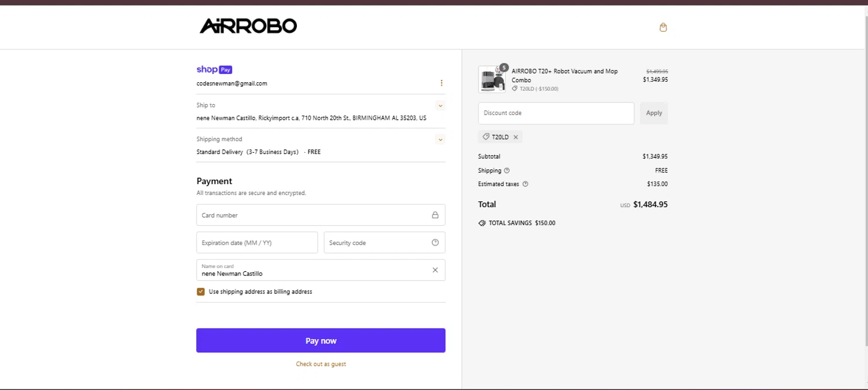Clear the Name on card field with X
The height and width of the screenshot is (390, 868).
tap(435, 270)
